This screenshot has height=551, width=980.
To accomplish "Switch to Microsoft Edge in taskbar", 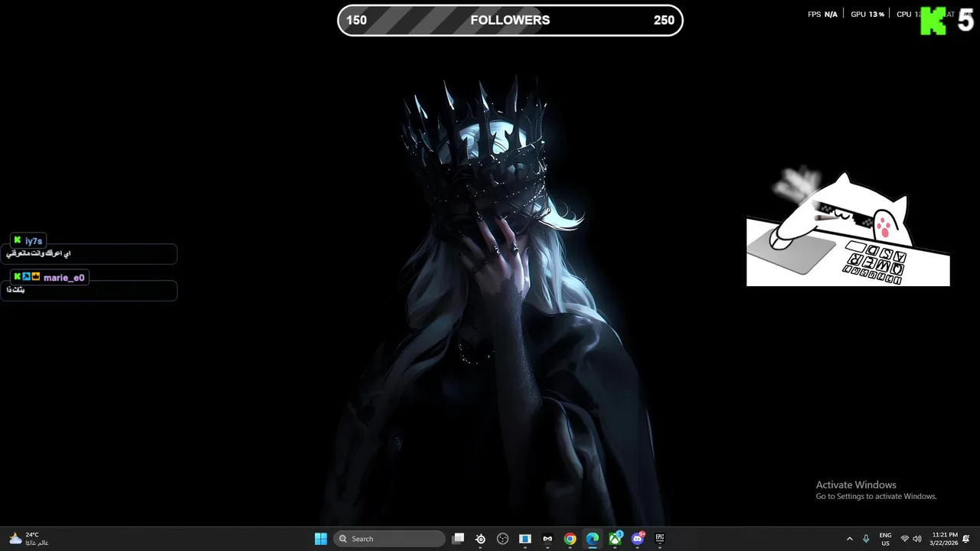I will point(592,539).
